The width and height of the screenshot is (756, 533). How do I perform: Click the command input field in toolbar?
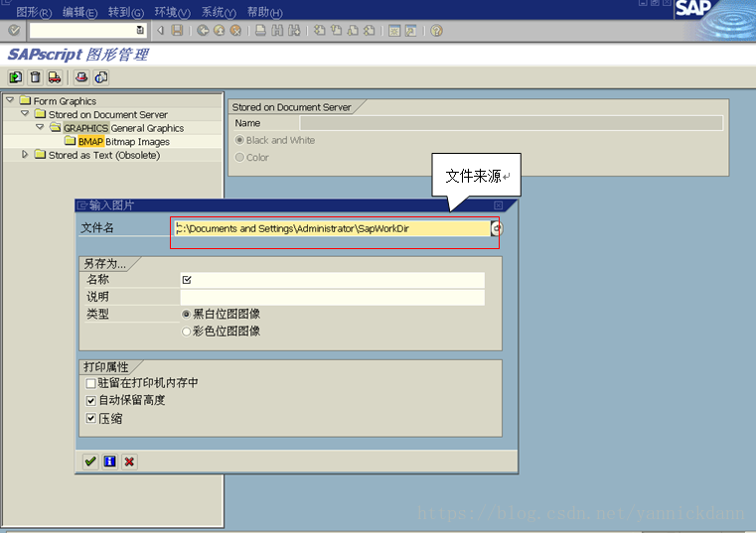pos(82,31)
